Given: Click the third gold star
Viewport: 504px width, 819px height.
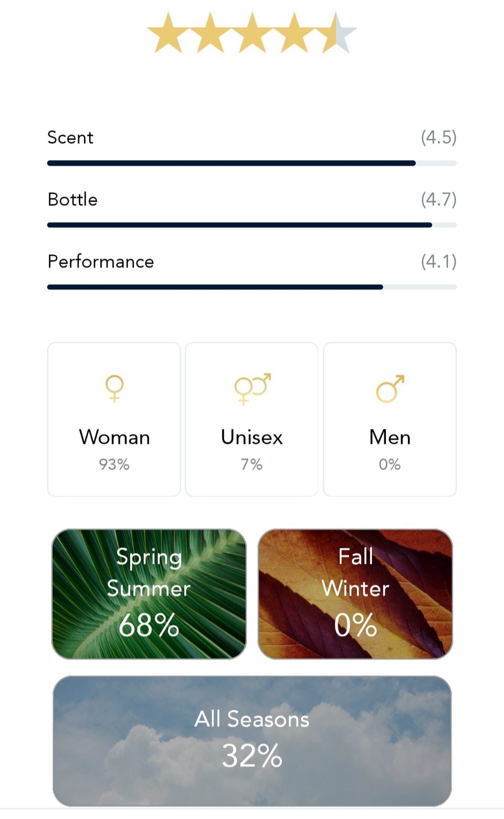Looking at the screenshot, I should tap(252, 34).
